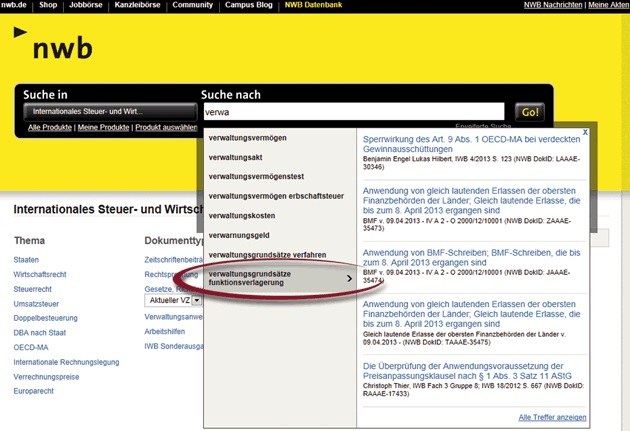
Task: Pick the 'verwarnungsgeld' suggestion
Action: [239, 235]
